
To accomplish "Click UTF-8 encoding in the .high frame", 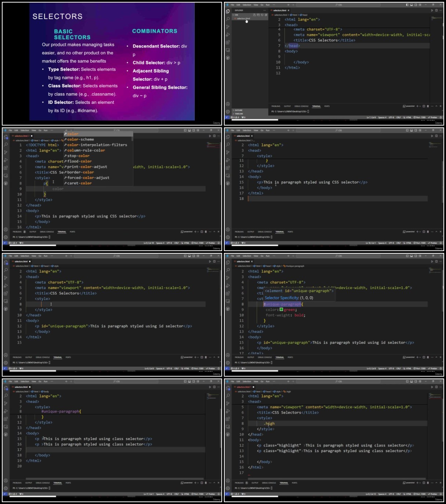I will tap(391, 494).
